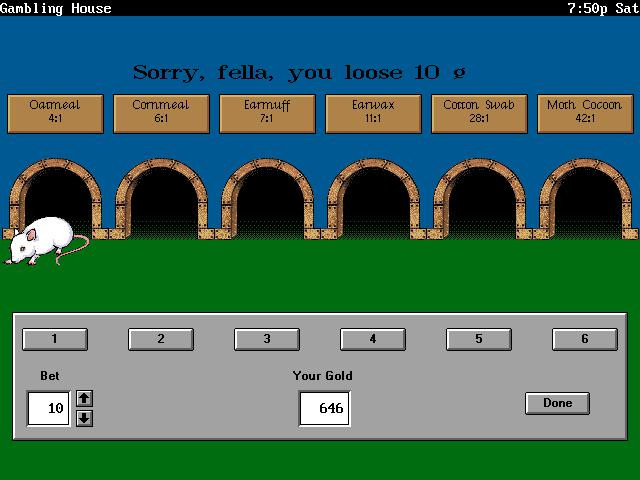Click the white mouse
Image resolution: width=640 pixels, height=480 pixels.
click(45, 241)
